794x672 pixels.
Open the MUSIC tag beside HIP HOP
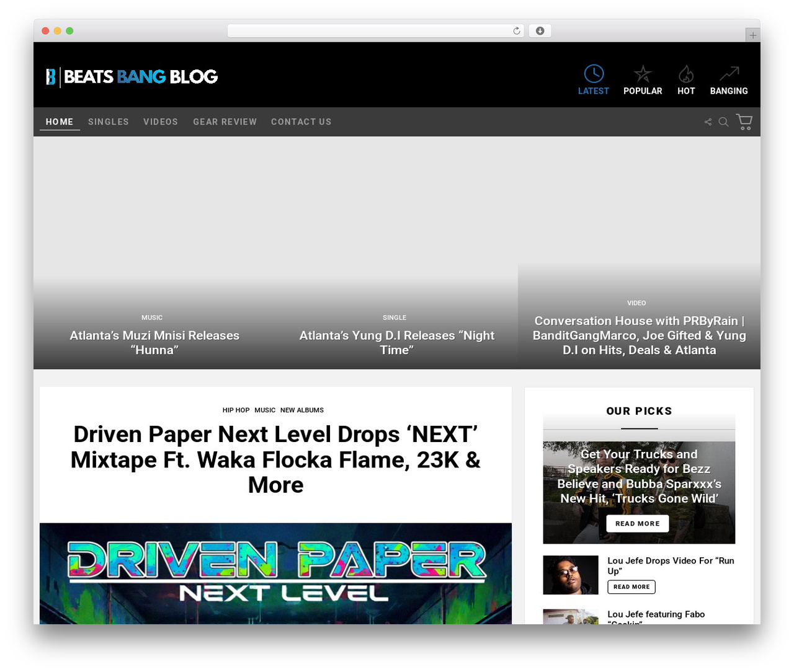(x=265, y=410)
